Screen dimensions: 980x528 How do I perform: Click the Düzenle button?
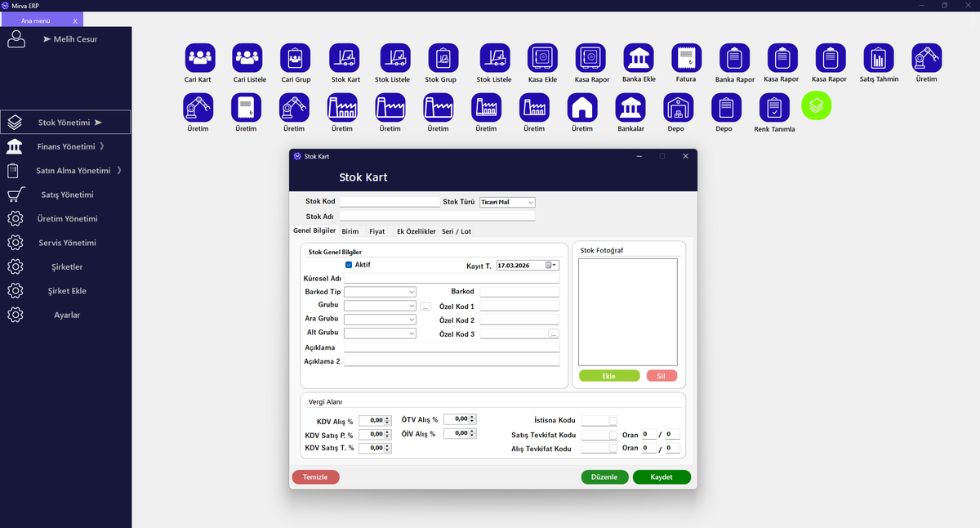pos(605,477)
